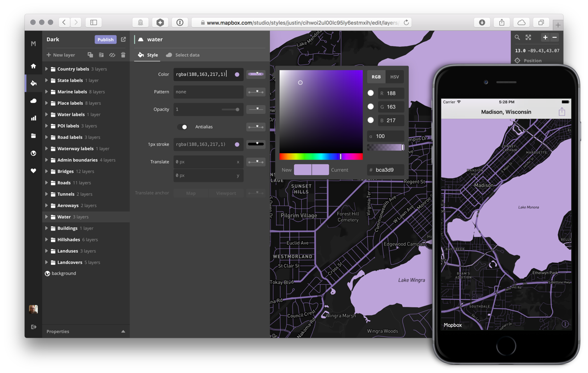
Task: Click the duplicate layer icon next to New layer
Action: tap(90, 55)
